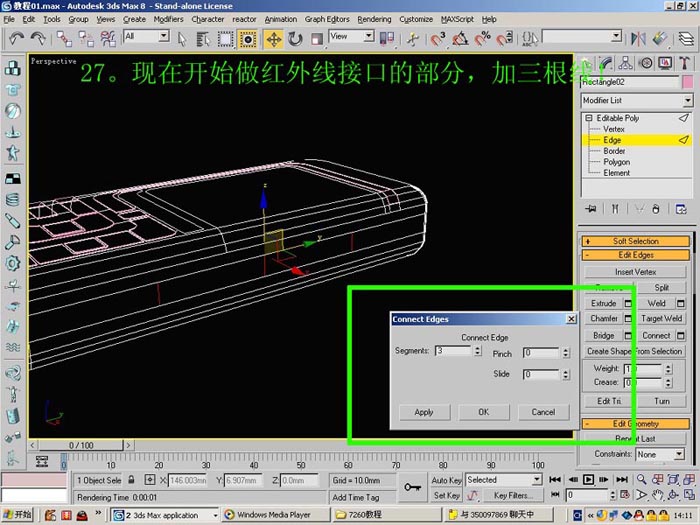Click the Bridge button
Screen dimensions: 700x525
[604, 336]
